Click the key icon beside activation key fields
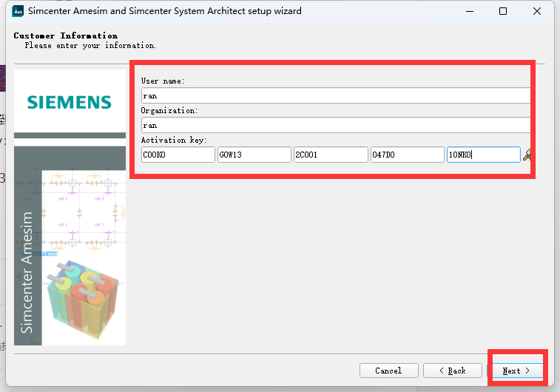This screenshot has width=560, height=392. pyautogui.click(x=527, y=155)
